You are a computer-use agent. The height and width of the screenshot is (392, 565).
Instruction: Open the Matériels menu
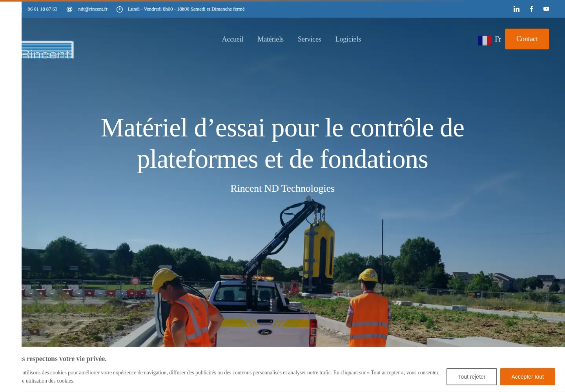click(x=270, y=39)
